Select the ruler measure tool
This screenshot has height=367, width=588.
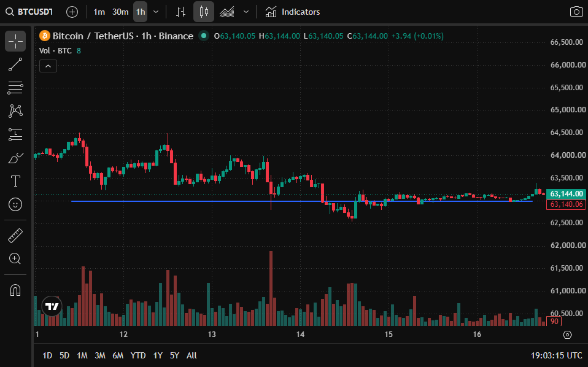coord(15,236)
